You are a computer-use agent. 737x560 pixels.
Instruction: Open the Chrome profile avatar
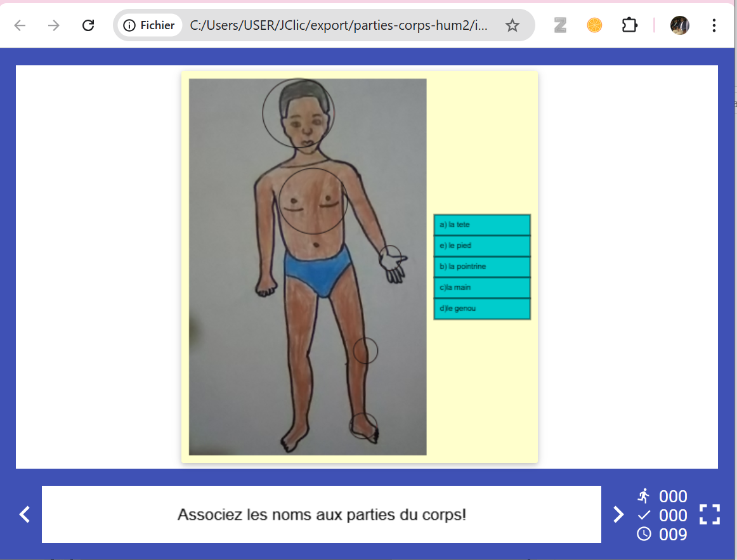click(679, 25)
